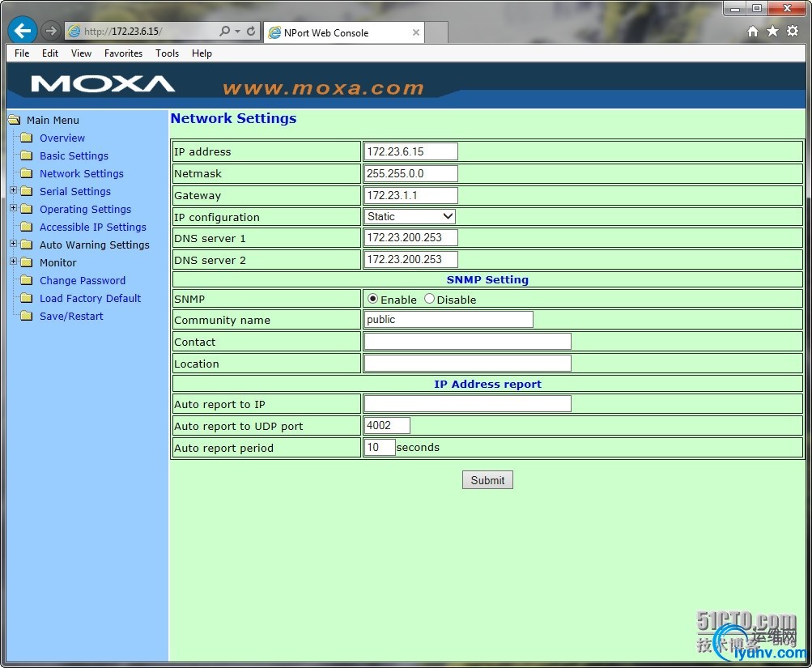Open the File menu
Image resolution: width=812 pixels, height=668 pixels.
point(22,53)
